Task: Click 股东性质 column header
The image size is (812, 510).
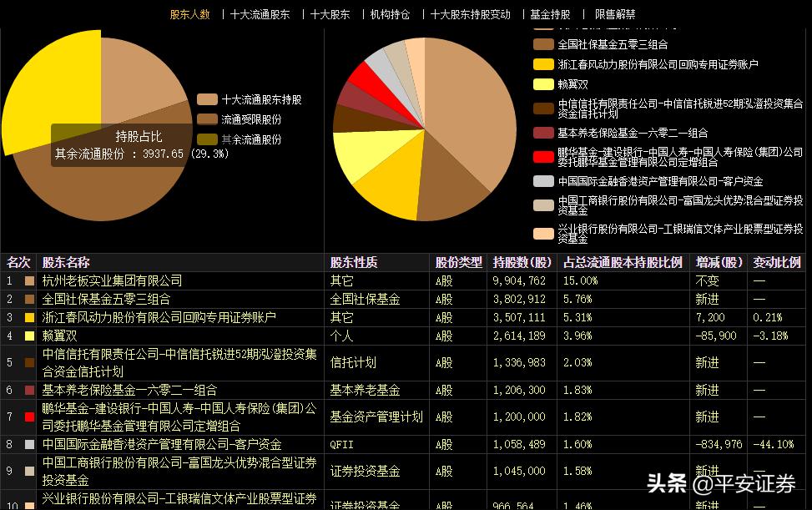Action: coord(354,262)
